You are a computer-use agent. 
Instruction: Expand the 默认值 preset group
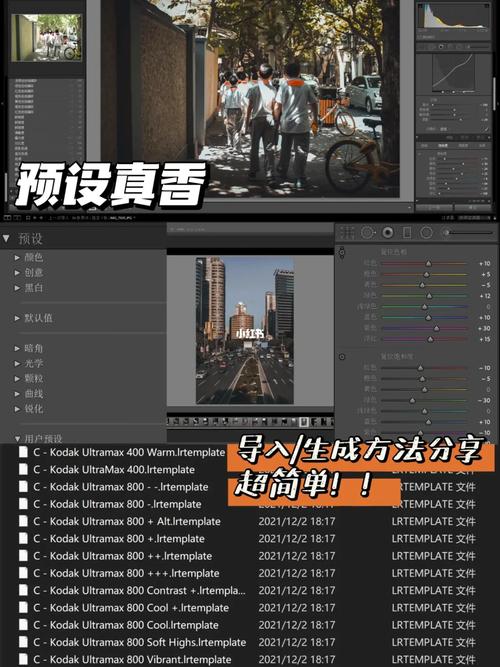pyautogui.click(x=17, y=318)
